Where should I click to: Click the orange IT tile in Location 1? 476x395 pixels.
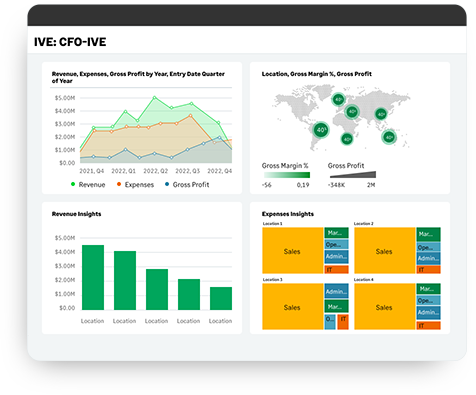[x=337, y=269]
